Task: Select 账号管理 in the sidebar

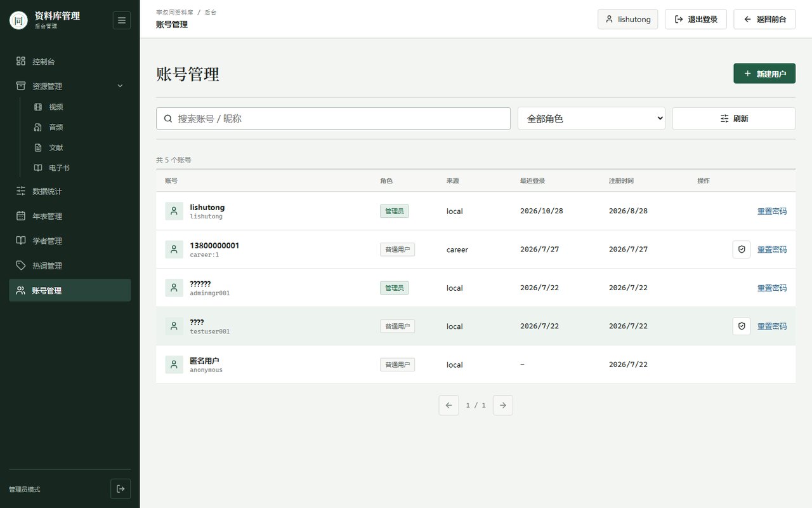Action: pyautogui.click(x=70, y=291)
